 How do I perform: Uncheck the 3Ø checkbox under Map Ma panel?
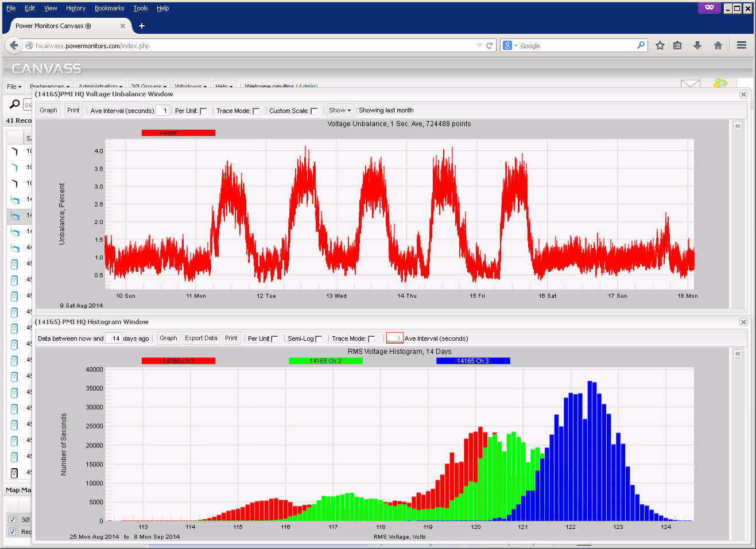pos(13,519)
